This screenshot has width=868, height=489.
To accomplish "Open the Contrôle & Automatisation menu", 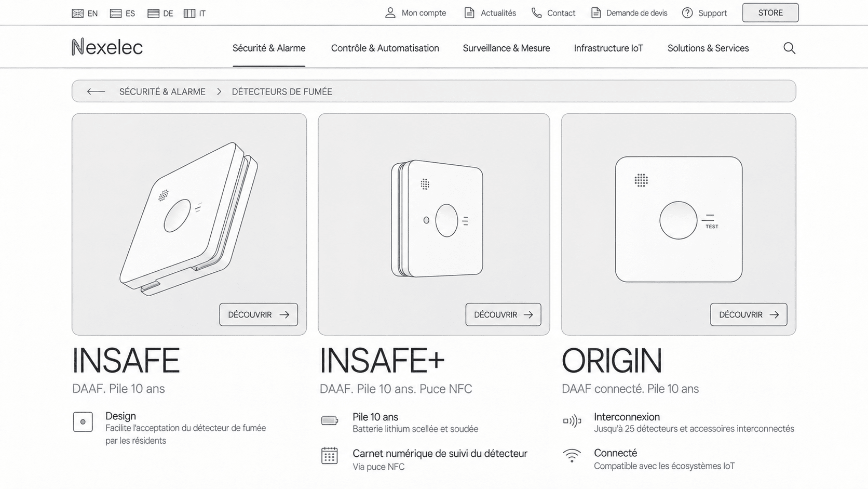I will [x=385, y=48].
